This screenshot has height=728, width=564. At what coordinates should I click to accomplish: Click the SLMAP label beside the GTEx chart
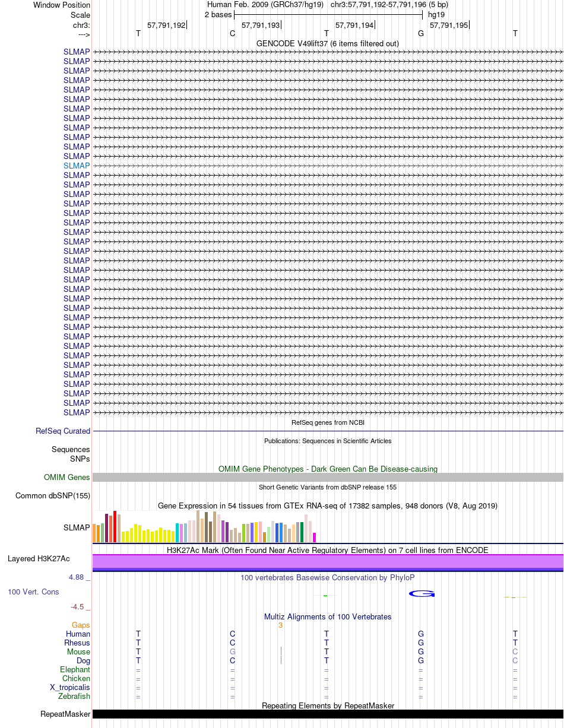pos(77,527)
